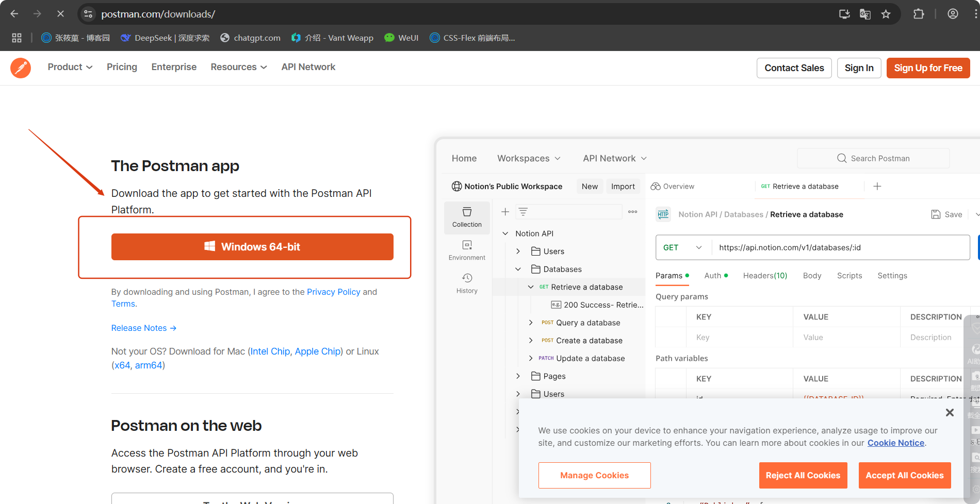
Task: Click the Save icon button
Action: tap(946, 214)
